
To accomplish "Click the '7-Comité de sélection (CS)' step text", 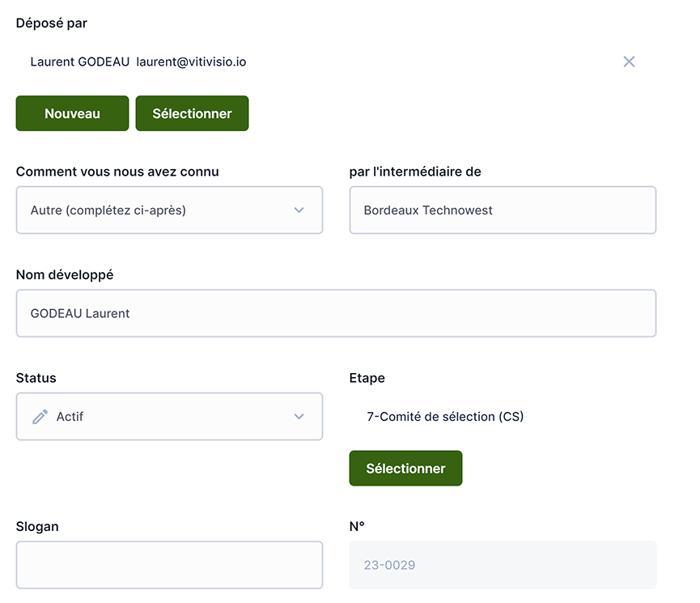I will pos(445,417).
